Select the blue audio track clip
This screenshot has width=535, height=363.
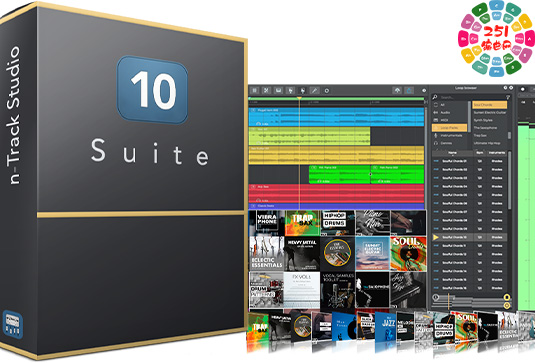336,117
